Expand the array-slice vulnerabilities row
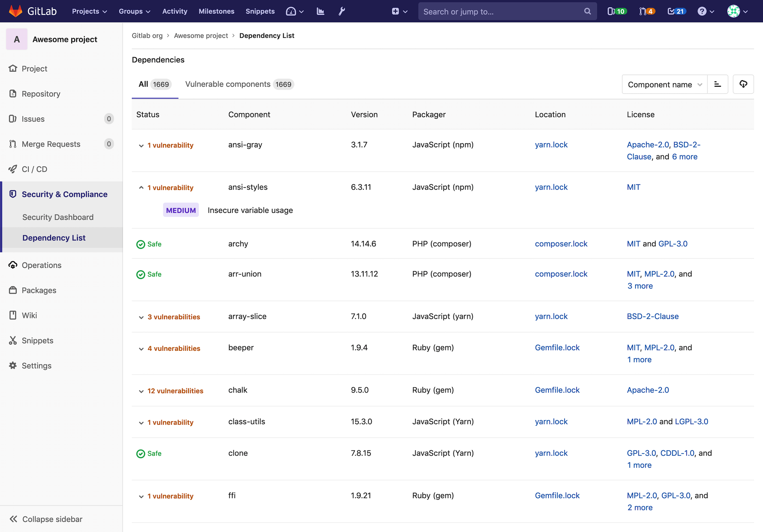This screenshot has height=532, width=763. click(141, 317)
